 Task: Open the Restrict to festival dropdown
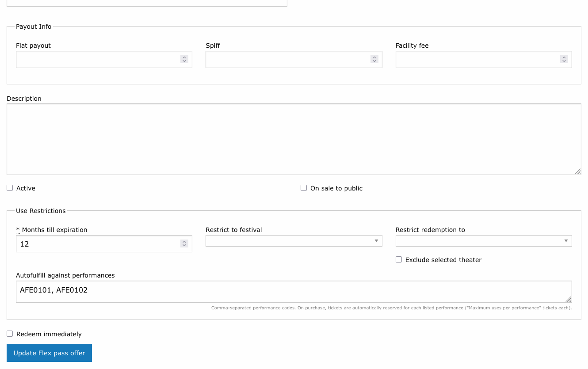pyautogui.click(x=294, y=241)
